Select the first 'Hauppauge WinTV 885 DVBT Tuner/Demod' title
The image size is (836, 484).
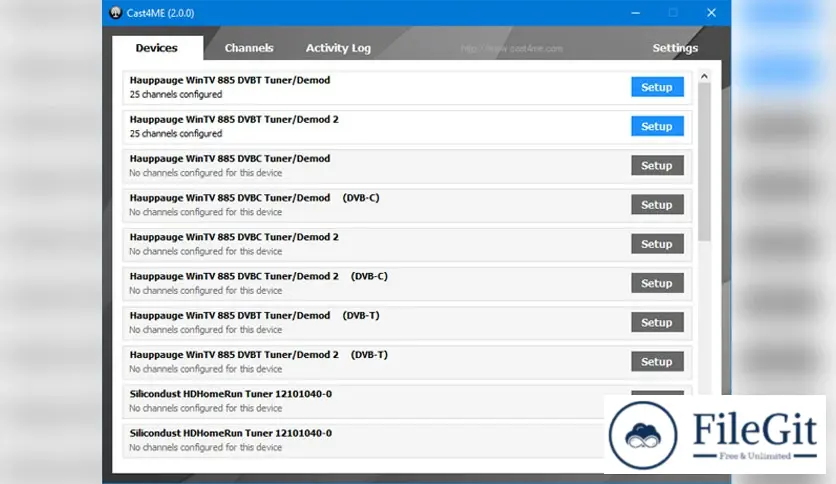click(x=230, y=80)
